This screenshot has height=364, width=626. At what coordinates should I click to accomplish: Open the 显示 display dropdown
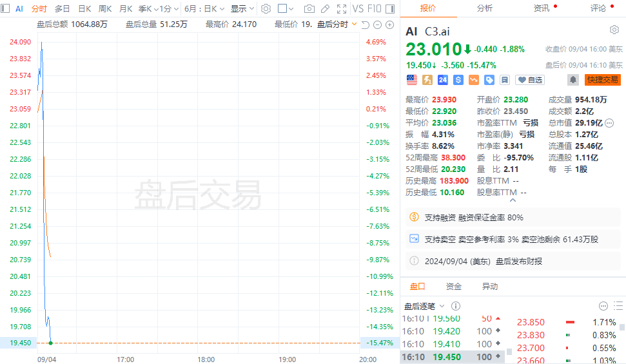(x=242, y=8)
